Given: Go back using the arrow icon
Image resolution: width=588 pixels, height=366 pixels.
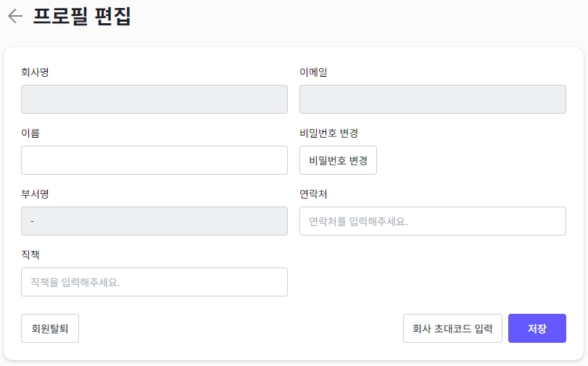Looking at the screenshot, I should [x=15, y=17].
